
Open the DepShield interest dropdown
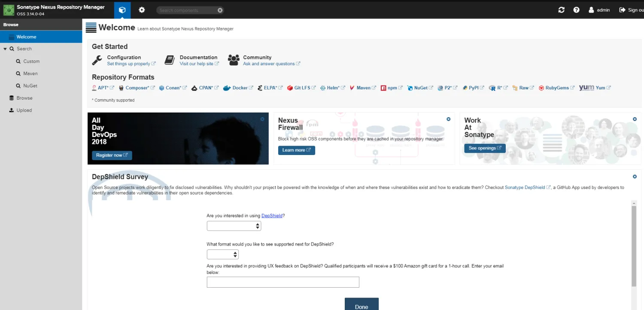pyautogui.click(x=234, y=226)
